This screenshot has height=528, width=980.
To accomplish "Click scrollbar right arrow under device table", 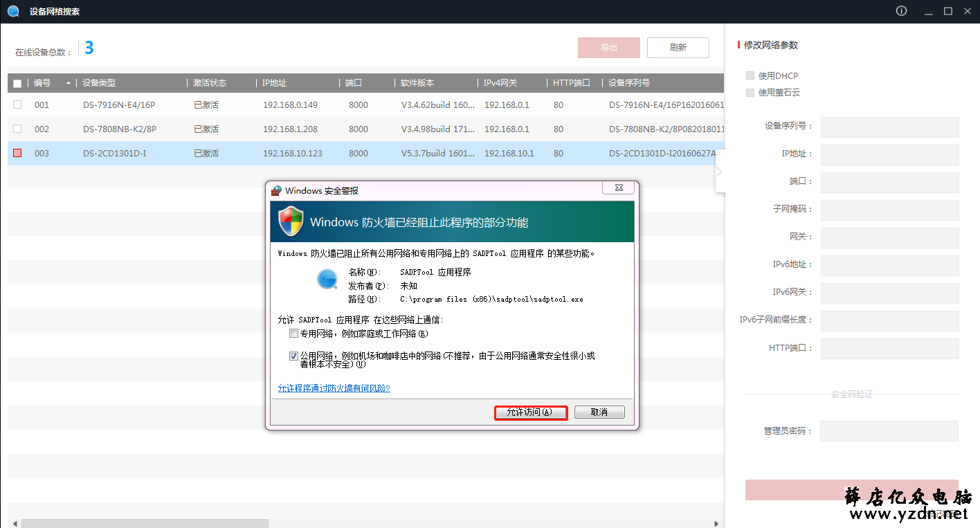I will pyautogui.click(x=716, y=524).
